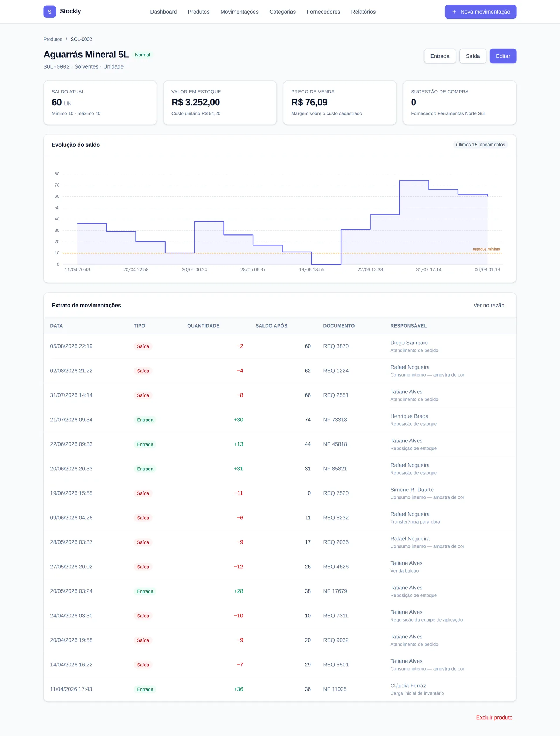Click the 31/07 17:14 chart axis label
560x736 pixels.
coord(428,270)
